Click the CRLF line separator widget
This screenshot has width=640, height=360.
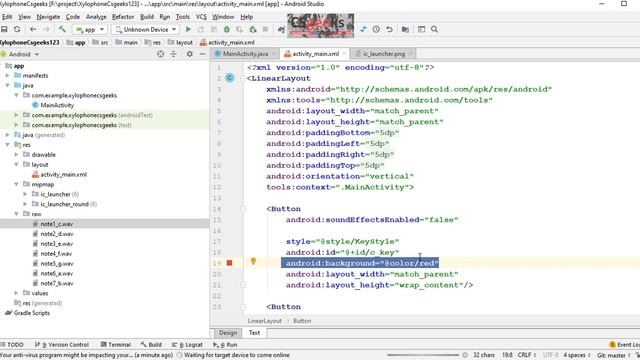(527, 355)
